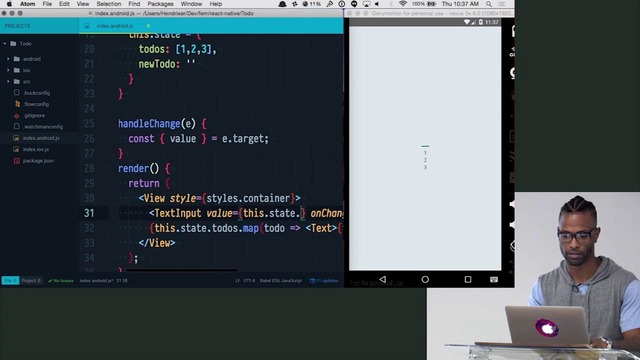Click the ios folder icon
Screen dimensions: 640x360
point(17,70)
